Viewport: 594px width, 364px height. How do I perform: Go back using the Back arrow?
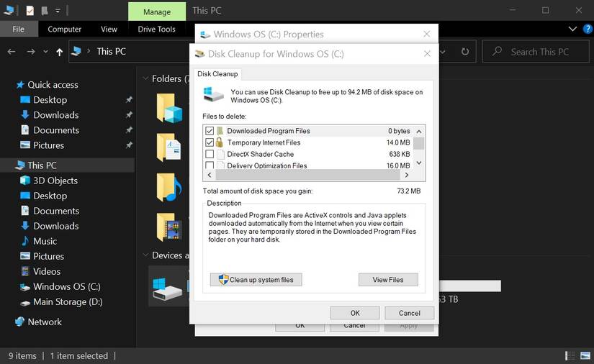click(12, 52)
